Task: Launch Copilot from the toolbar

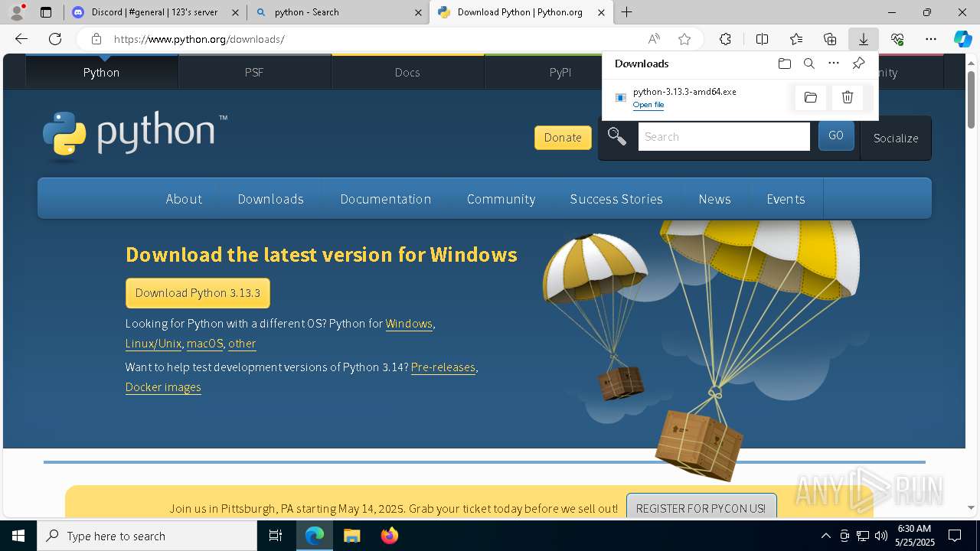Action: [x=962, y=39]
